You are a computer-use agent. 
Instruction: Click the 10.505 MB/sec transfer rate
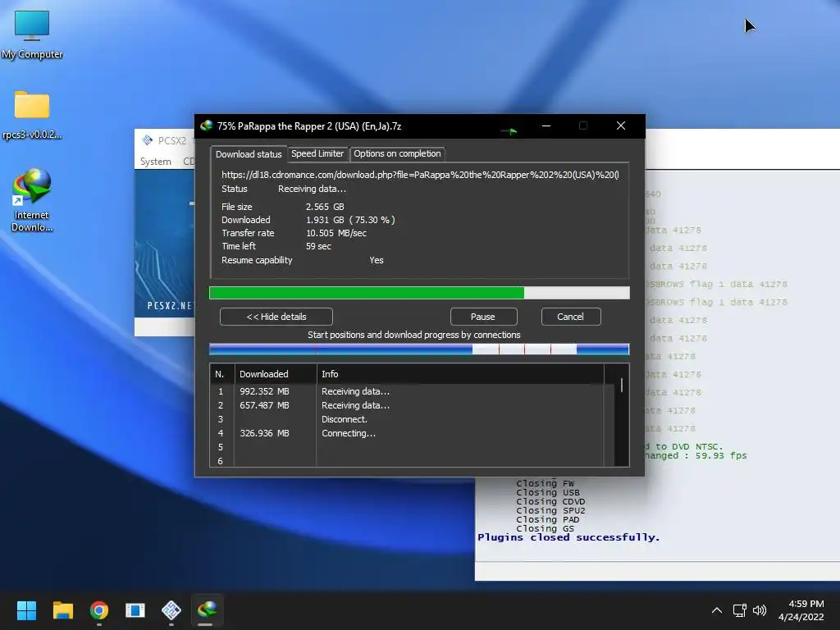[x=336, y=233]
